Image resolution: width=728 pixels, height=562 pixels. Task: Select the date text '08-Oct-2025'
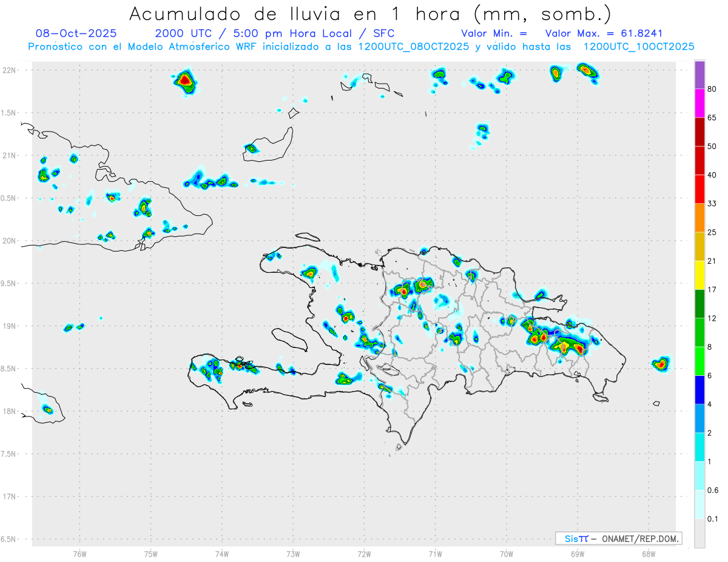(76, 33)
